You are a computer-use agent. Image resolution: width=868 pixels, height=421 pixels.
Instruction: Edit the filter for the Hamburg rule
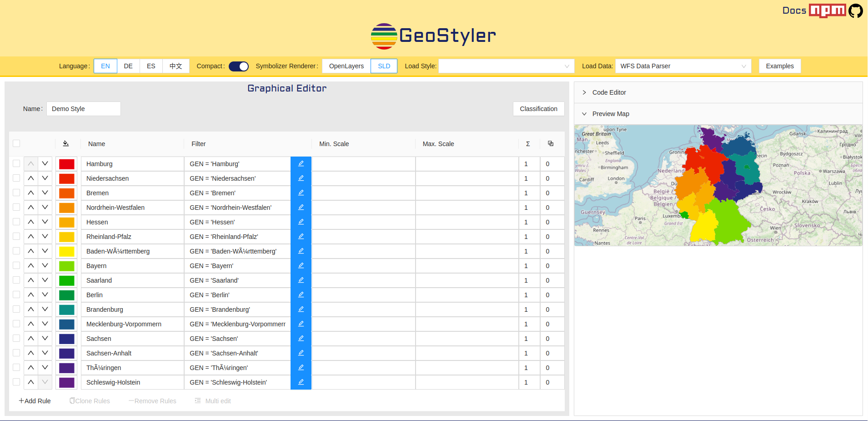(x=301, y=164)
